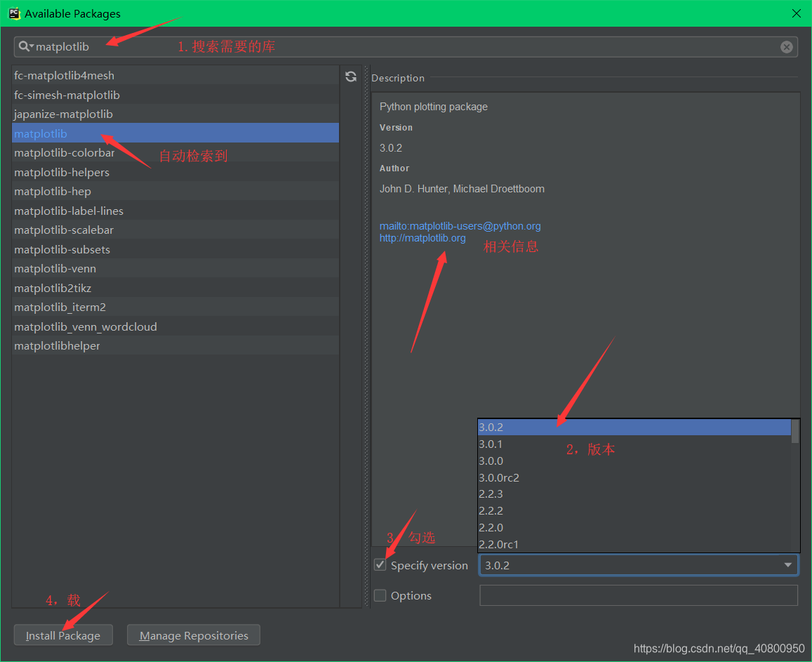
Task: Reload the package list with refresh icon
Action: click(351, 77)
